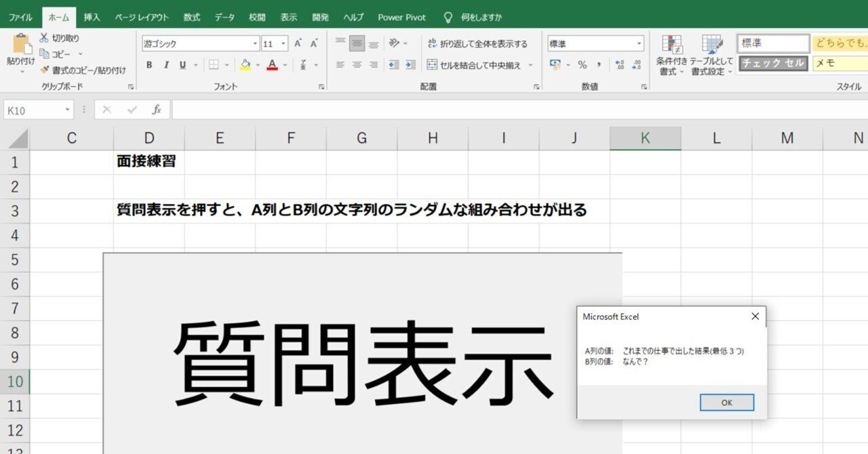Click the percent style icon

coord(582,65)
